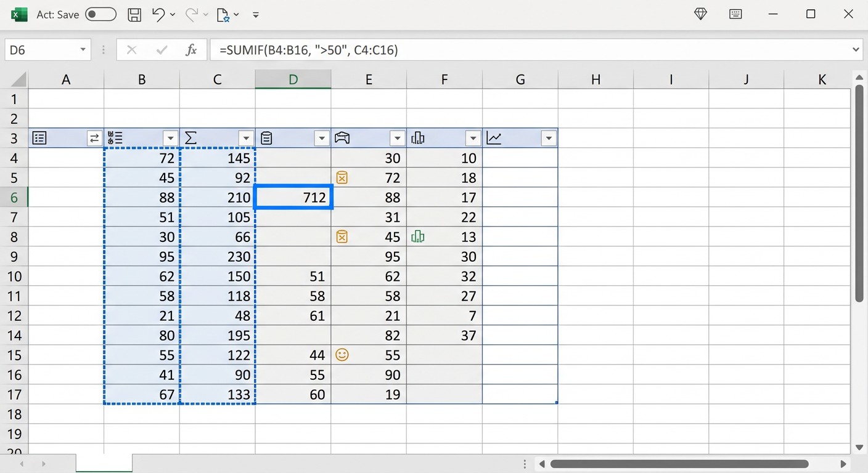Select the blank sheet tab at bottom
Viewport: 868px width, 473px height.
tap(104, 463)
